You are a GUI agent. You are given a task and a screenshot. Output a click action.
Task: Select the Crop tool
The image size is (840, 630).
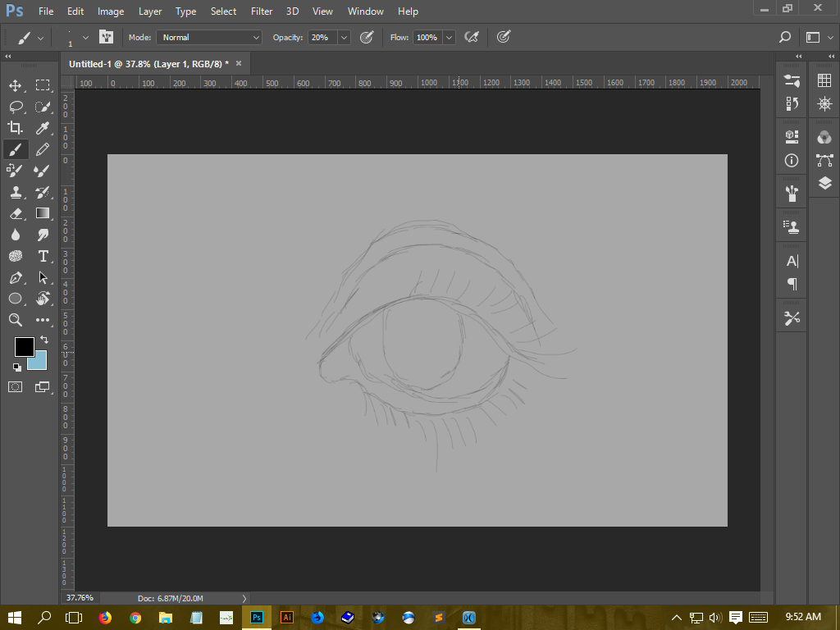click(x=15, y=127)
